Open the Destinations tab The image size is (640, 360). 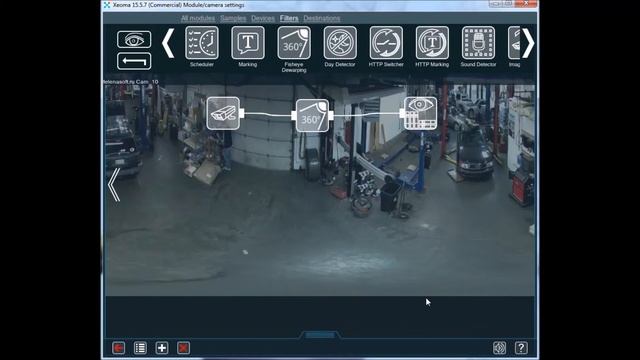322,18
